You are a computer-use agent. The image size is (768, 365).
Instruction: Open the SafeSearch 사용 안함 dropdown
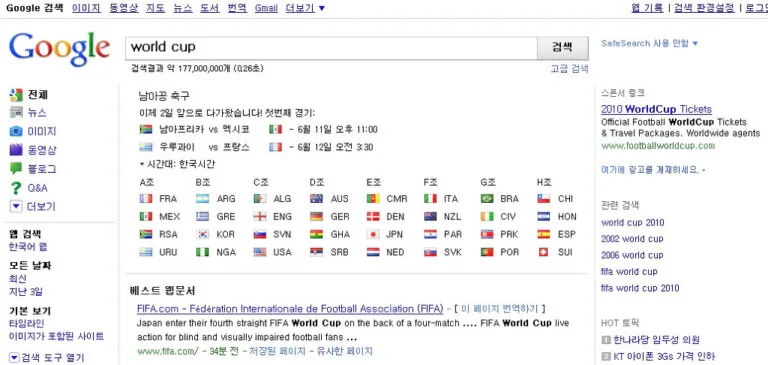click(x=649, y=43)
